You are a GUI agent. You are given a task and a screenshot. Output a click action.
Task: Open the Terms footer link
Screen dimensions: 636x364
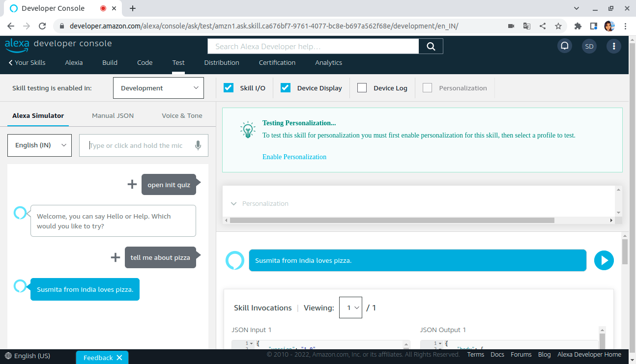pyautogui.click(x=476, y=354)
